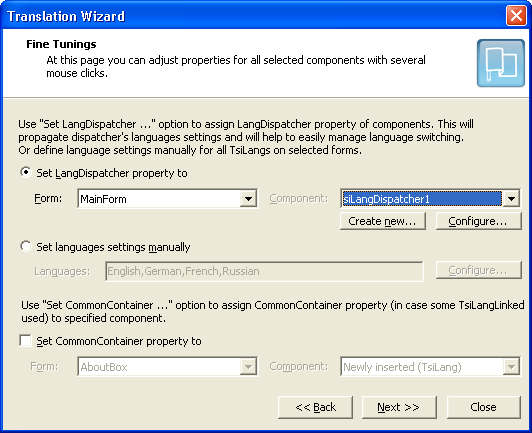Click the Translation Wizard title bar text
The width and height of the screenshot is (532, 433).
pyautogui.click(x=66, y=16)
